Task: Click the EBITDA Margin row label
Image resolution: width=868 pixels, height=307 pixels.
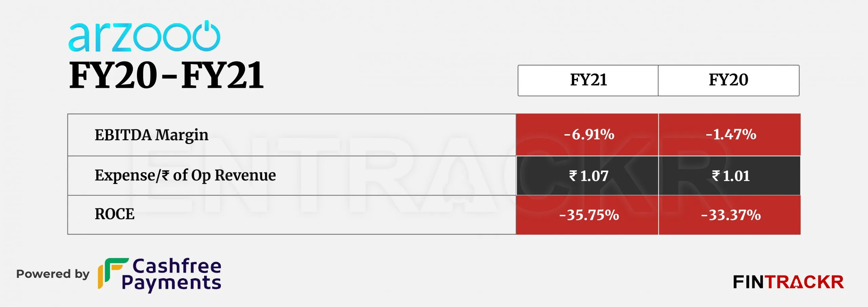Action: point(151,135)
